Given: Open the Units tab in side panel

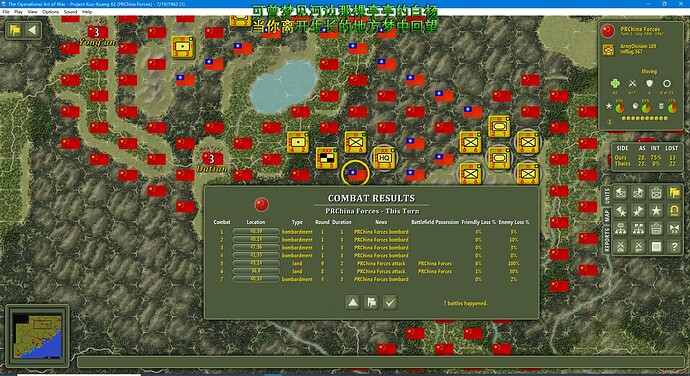Looking at the screenshot, I should tap(607, 195).
